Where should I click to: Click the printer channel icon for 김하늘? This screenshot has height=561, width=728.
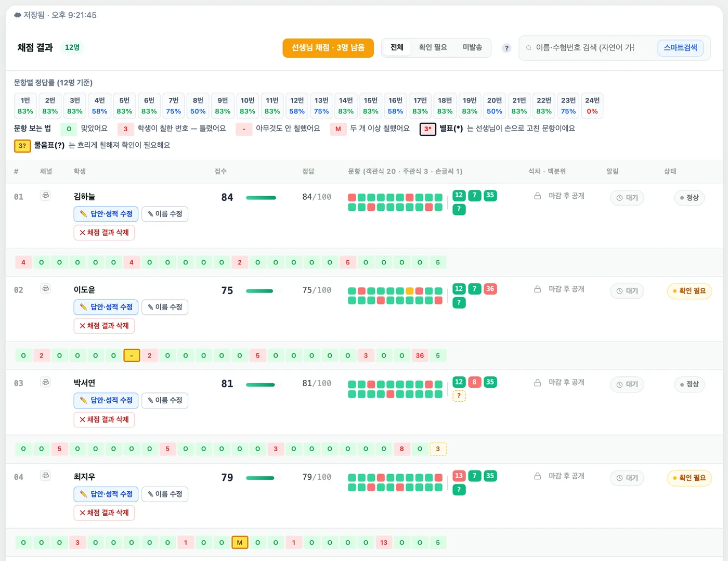pyautogui.click(x=46, y=195)
